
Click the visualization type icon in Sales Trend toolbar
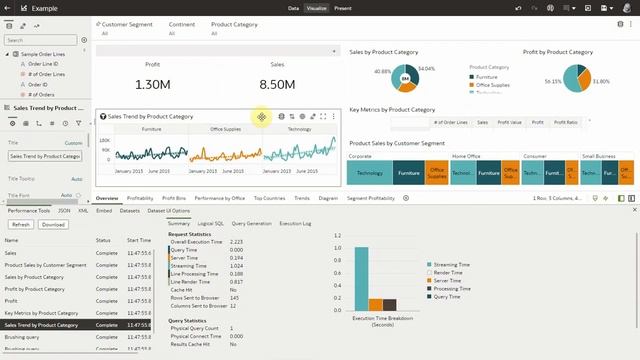click(x=281, y=116)
